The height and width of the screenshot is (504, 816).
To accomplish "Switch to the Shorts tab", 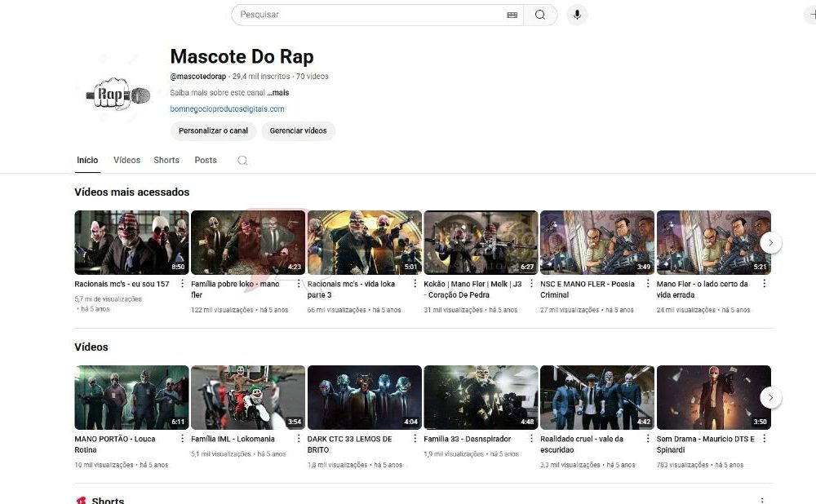I will (x=166, y=160).
